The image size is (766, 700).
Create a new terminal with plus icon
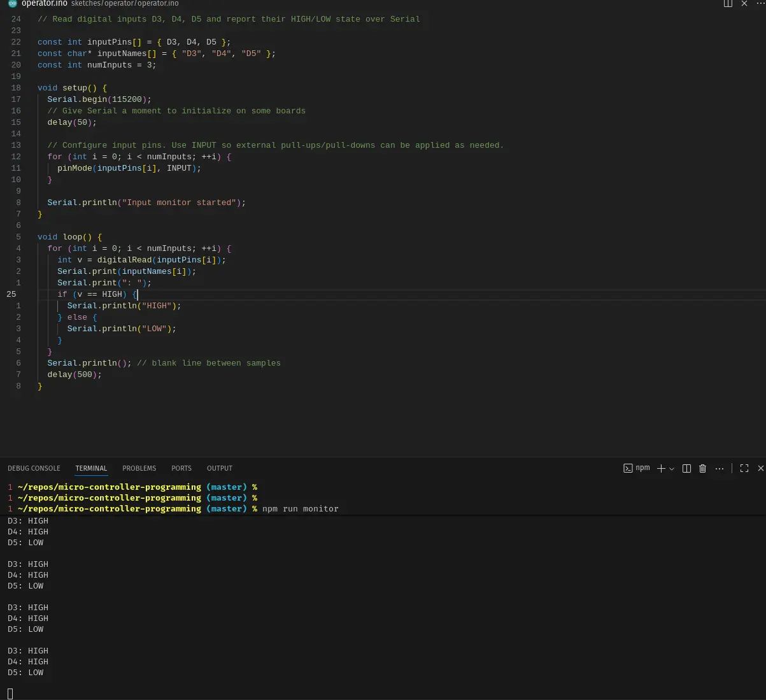[x=661, y=468]
